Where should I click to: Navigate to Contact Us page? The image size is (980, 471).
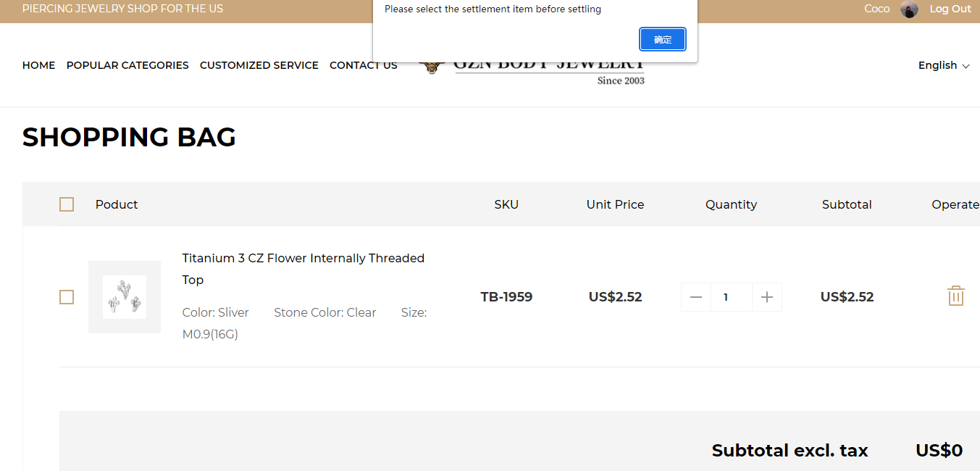coord(363,65)
